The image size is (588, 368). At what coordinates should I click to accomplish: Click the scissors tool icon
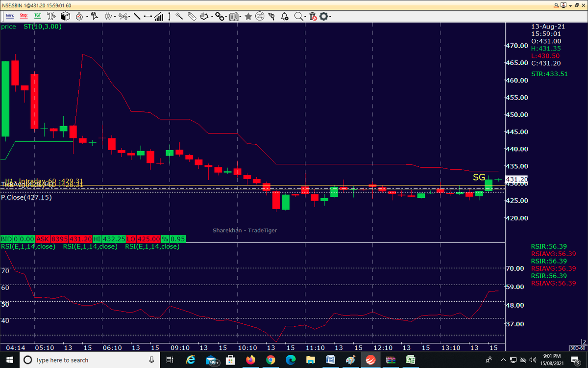point(122,17)
